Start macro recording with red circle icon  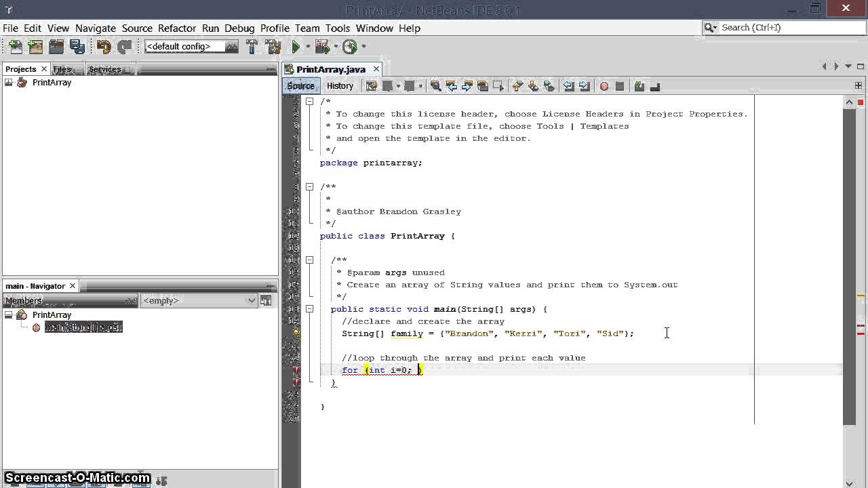point(604,86)
